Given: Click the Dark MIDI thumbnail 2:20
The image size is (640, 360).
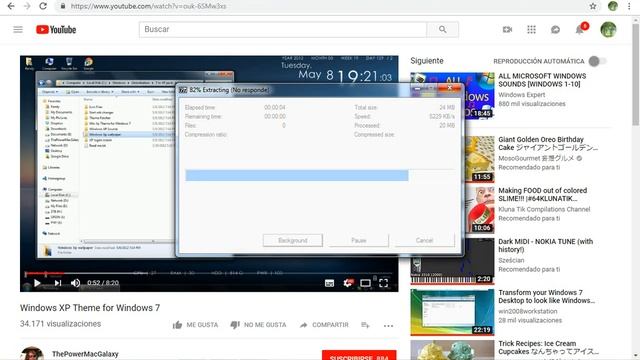Looking at the screenshot, I should point(452,261).
